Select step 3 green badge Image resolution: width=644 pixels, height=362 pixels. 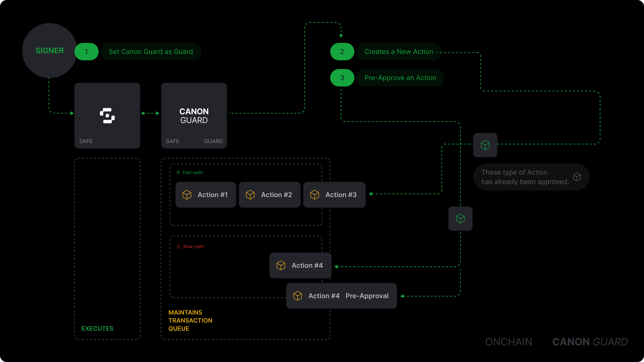[342, 78]
